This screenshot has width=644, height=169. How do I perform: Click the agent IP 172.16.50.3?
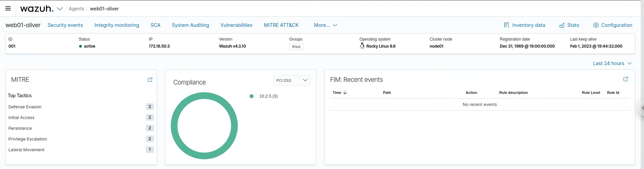click(x=159, y=46)
